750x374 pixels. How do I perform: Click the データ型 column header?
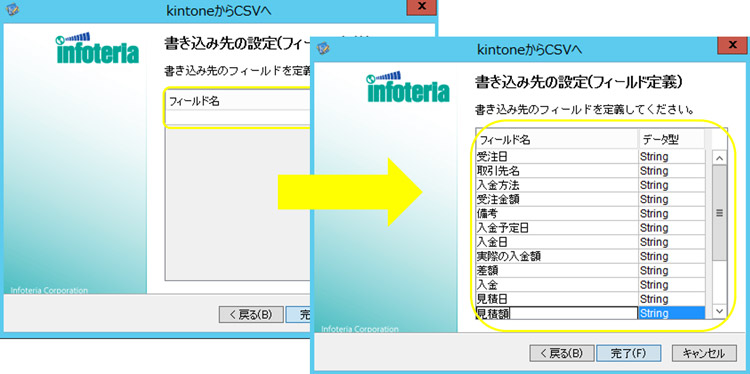tap(671, 140)
